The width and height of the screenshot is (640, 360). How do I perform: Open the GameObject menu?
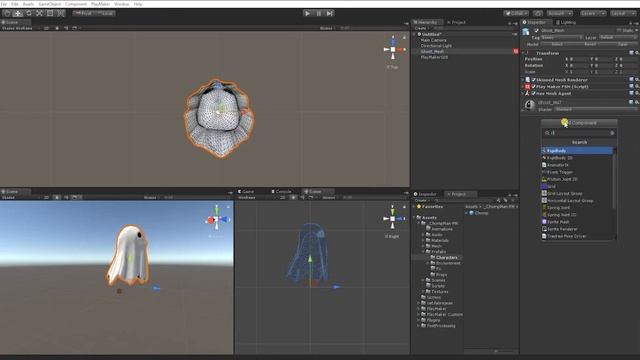point(49,4)
